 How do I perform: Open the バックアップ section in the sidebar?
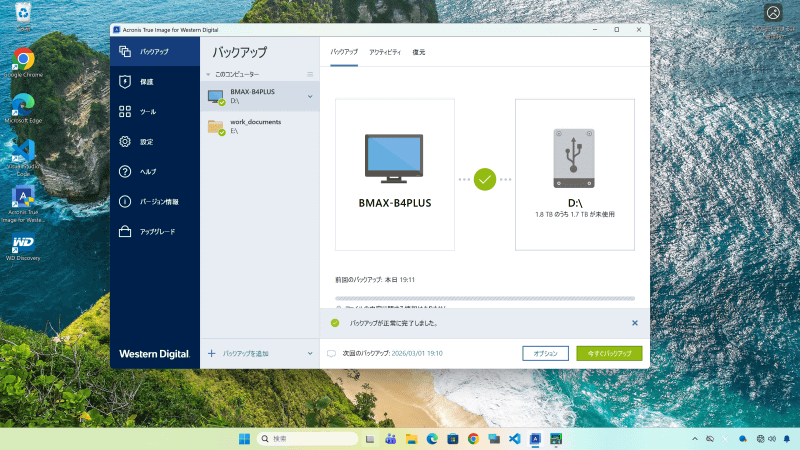coord(155,52)
